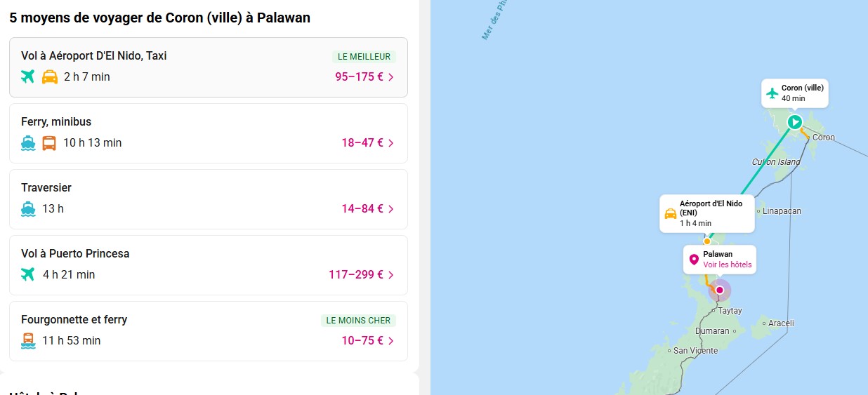
Task: Click the Coron (ville) 40 min map card
Action: click(x=795, y=93)
